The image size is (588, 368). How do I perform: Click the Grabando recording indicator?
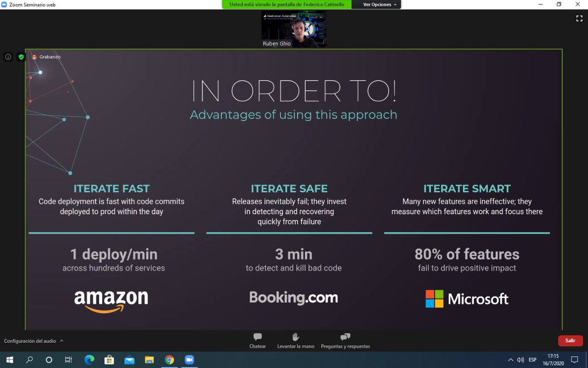47,57
